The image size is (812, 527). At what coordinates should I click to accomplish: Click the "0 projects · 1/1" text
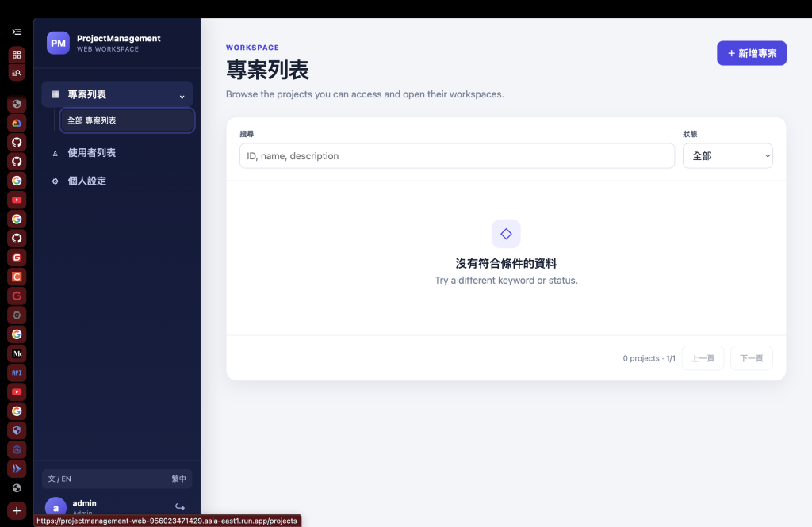(x=649, y=358)
